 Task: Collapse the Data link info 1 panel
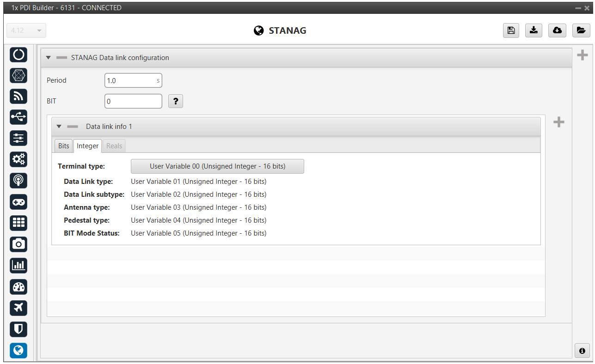[59, 127]
